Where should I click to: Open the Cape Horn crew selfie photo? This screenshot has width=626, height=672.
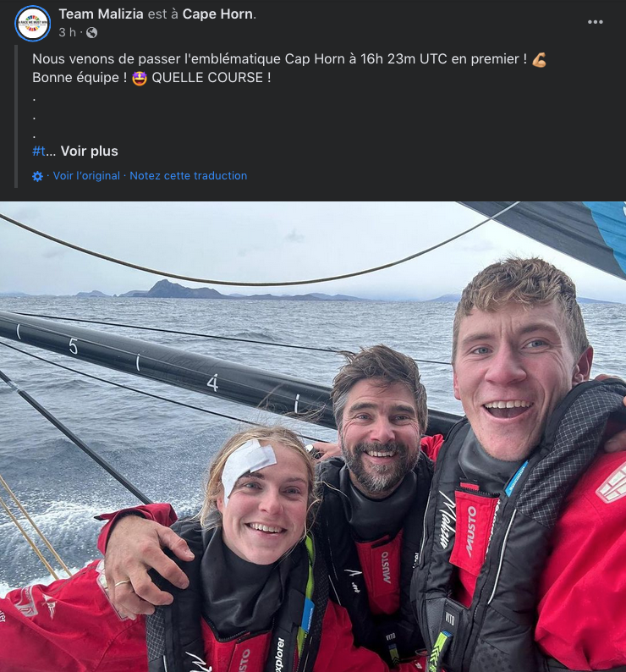pyautogui.click(x=313, y=437)
